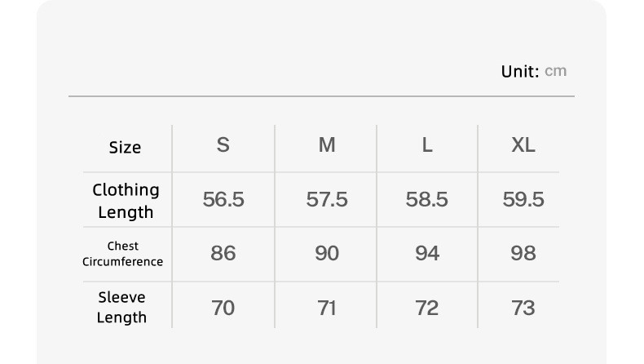Click the 59.5 clothing length value

523,200
